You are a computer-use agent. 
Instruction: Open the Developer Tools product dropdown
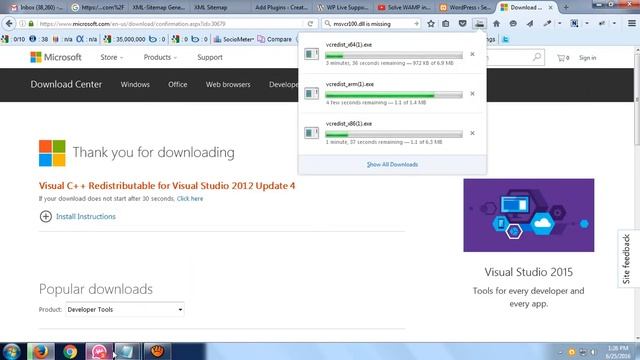(x=124, y=309)
